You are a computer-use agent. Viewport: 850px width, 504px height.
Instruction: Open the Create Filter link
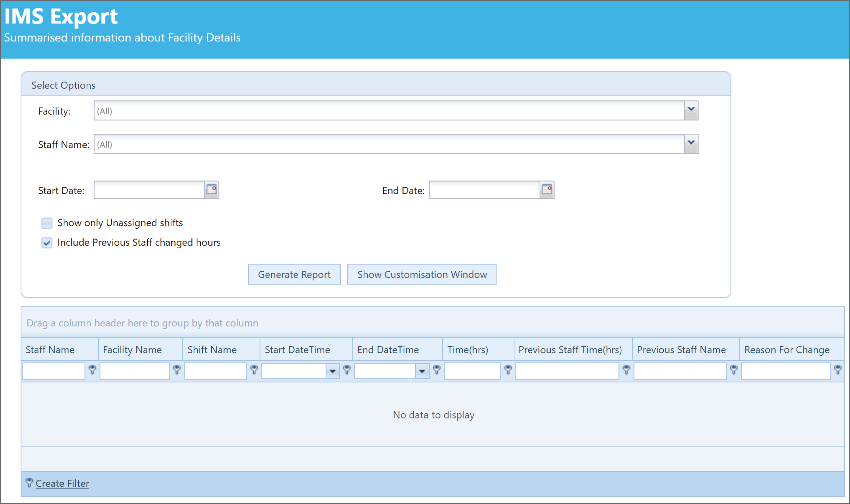click(62, 483)
